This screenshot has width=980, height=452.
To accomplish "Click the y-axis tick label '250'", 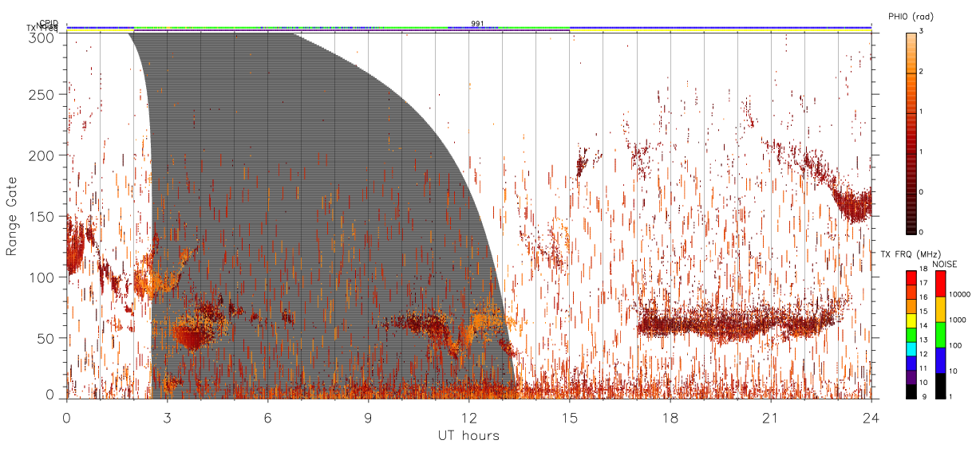I will click(x=41, y=95).
